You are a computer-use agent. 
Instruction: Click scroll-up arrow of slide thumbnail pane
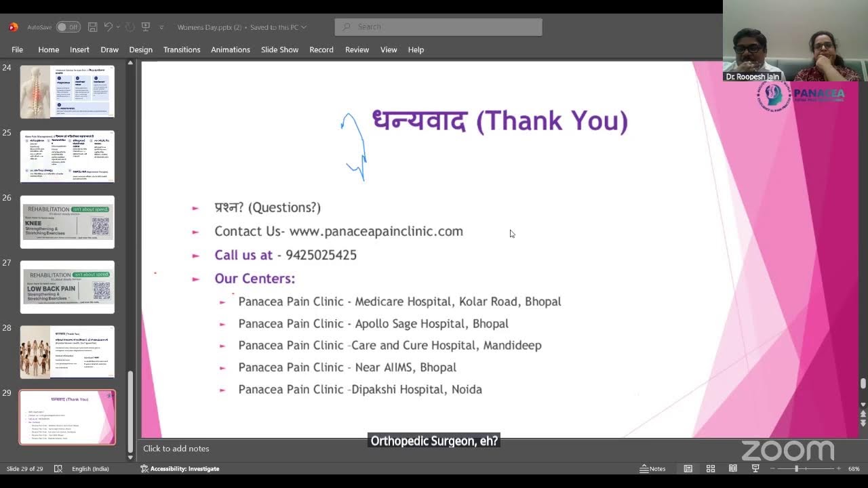(x=130, y=64)
